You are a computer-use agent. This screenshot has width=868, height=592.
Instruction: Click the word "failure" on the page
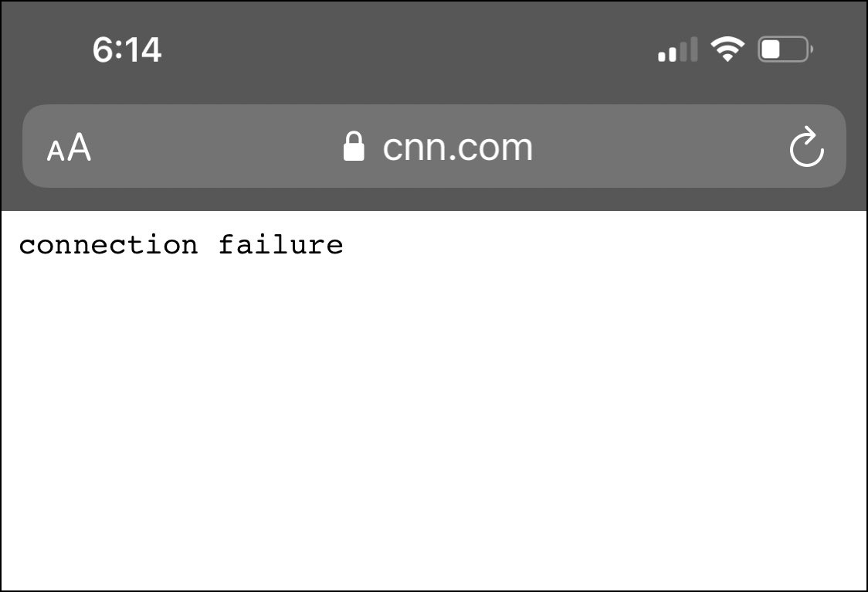pyautogui.click(x=280, y=245)
